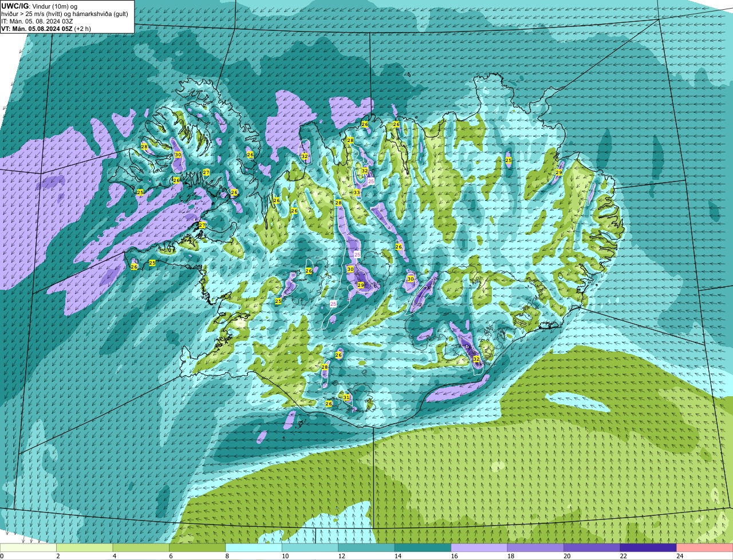This screenshot has width=733, height=560.
Task: Click the text "hviður > 25 m/s (hvítt) og hámarkshviða (gult)"
Action: tap(66, 13)
